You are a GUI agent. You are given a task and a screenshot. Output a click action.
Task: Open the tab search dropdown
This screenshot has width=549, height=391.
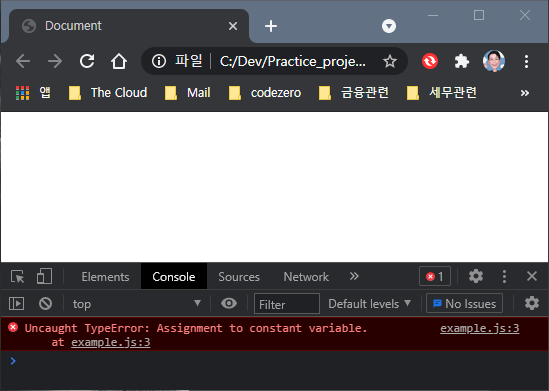(389, 26)
